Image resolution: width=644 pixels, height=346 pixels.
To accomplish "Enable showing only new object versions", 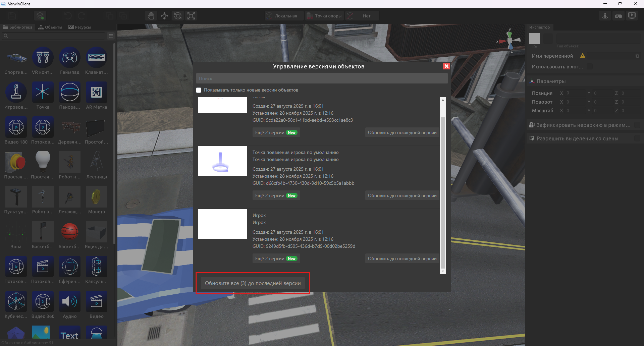I will tap(199, 90).
